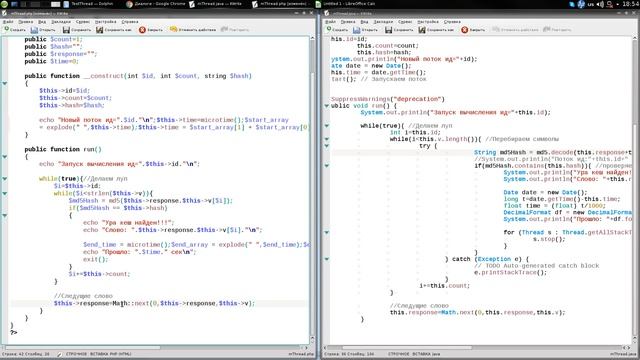Click KWrite app icon in left window titlebar
This screenshot has height=360, width=640.
pyautogui.click(x=4, y=13)
